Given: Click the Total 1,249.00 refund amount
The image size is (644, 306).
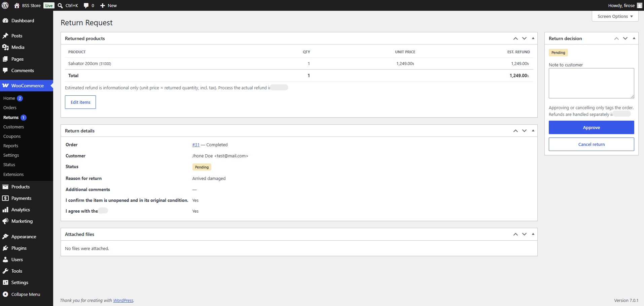Looking at the screenshot, I should tap(519, 76).
